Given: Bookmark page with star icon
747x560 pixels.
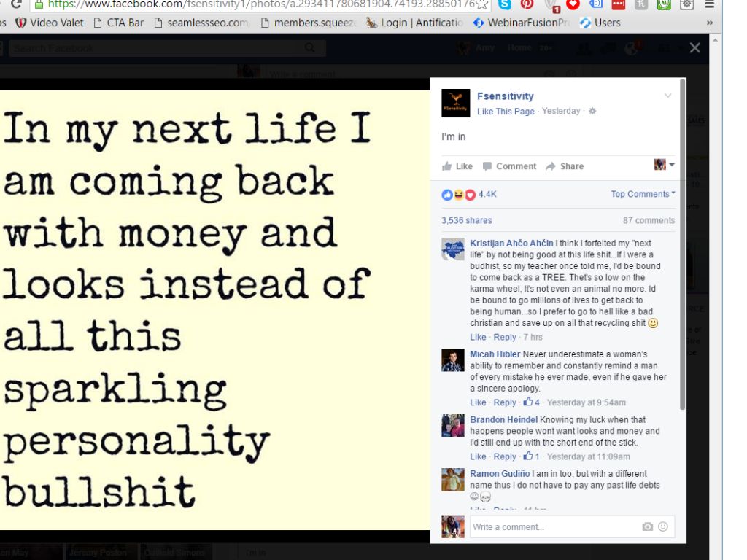Looking at the screenshot, I should point(481,5).
